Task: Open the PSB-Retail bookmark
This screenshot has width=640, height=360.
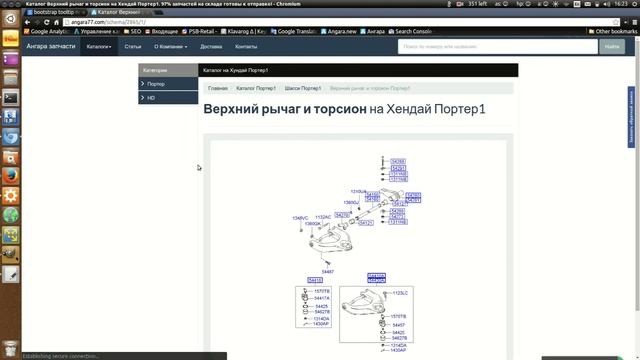Action: [x=199, y=31]
